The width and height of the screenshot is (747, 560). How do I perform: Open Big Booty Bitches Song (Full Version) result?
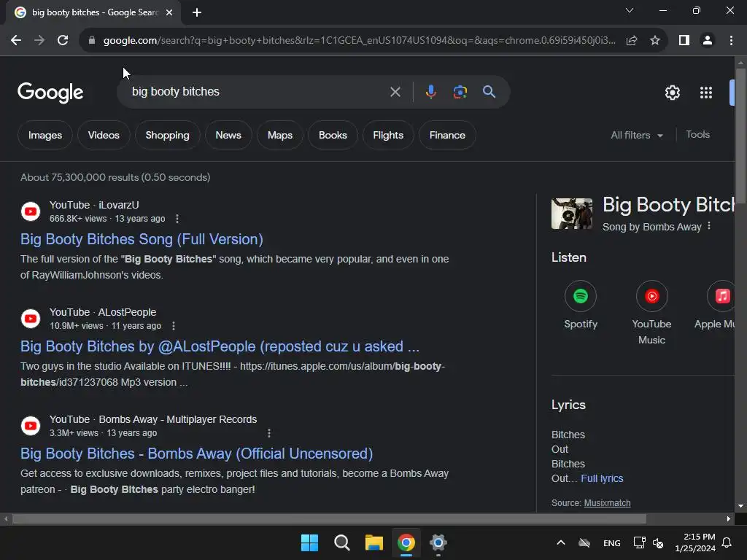(142, 239)
